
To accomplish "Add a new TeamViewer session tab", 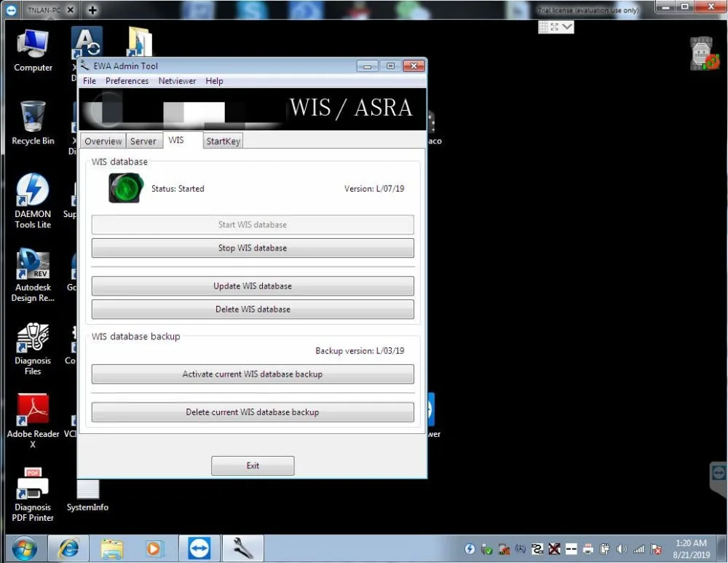I will click(92, 9).
